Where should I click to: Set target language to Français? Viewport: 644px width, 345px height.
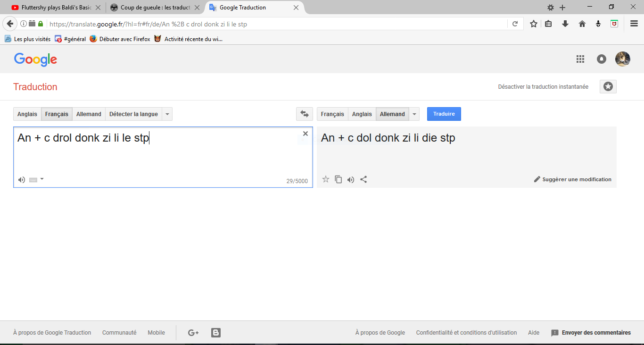pyautogui.click(x=332, y=114)
